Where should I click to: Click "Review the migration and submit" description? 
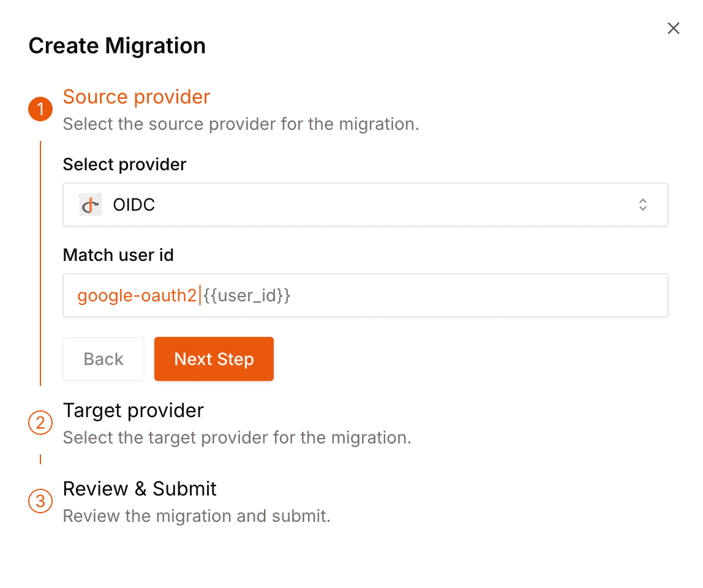197,516
